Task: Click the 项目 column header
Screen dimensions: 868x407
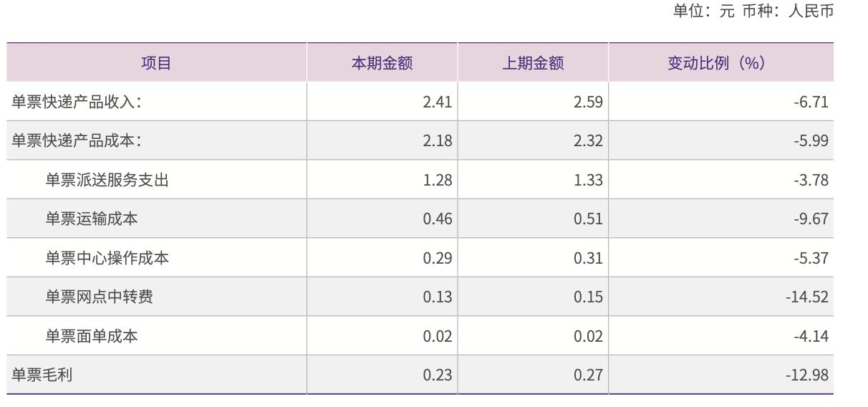Action: click(x=156, y=63)
